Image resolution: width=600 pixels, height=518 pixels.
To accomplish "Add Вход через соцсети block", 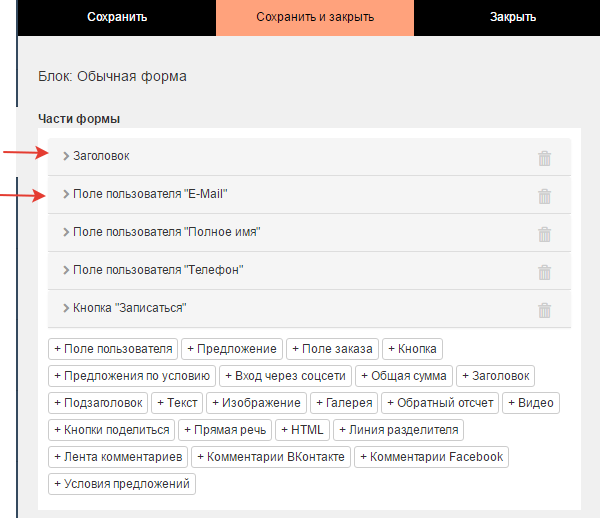I will (x=285, y=376).
